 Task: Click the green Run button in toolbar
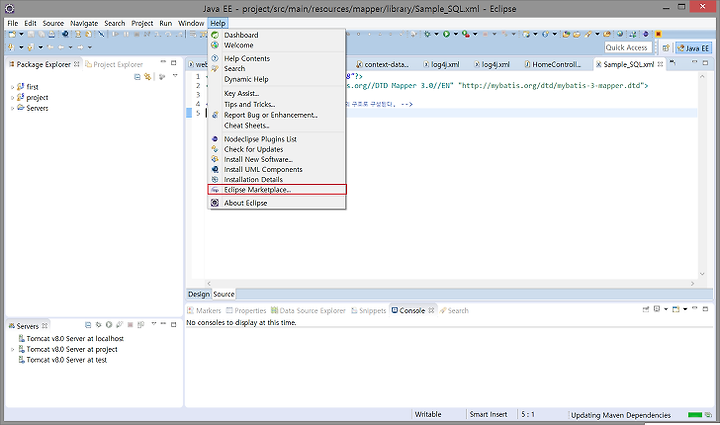tap(446, 34)
